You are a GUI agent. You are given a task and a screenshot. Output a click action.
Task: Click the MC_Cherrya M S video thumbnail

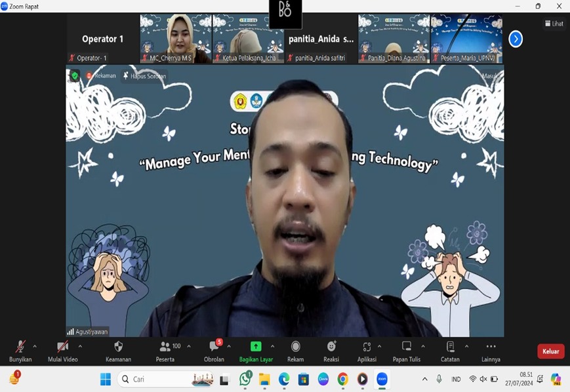(176, 38)
